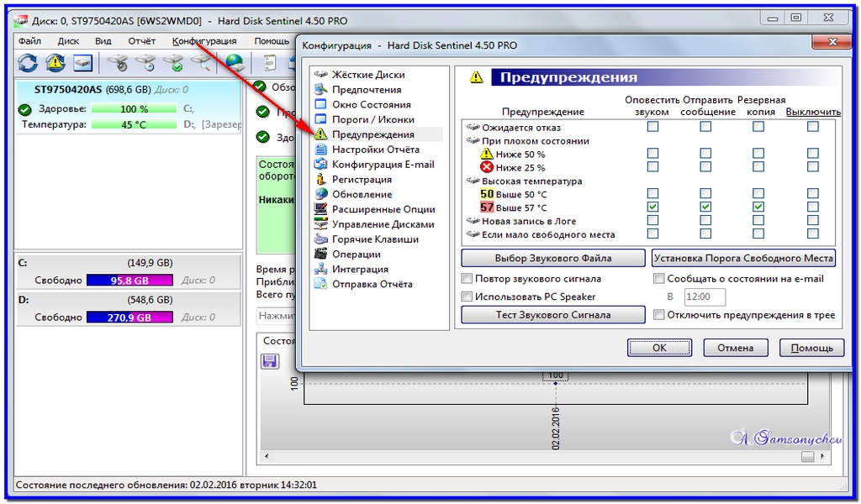The width and height of the screenshot is (861, 504).
Task: Tick Выключить checkbox for Новая запись в Логе
Action: point(813,220)
